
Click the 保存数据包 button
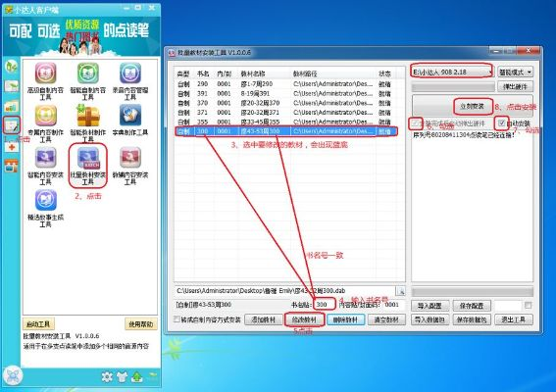click(472, 319)
